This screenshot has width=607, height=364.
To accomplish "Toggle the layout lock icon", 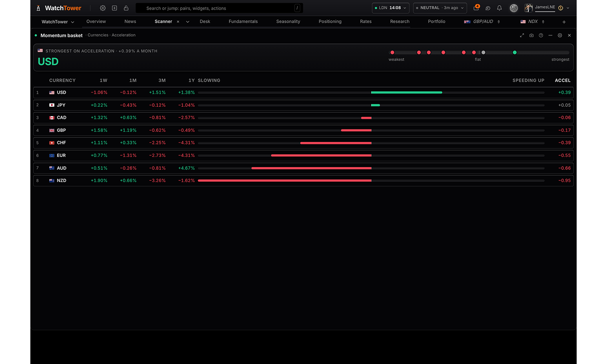I will [x=126, y=8].
